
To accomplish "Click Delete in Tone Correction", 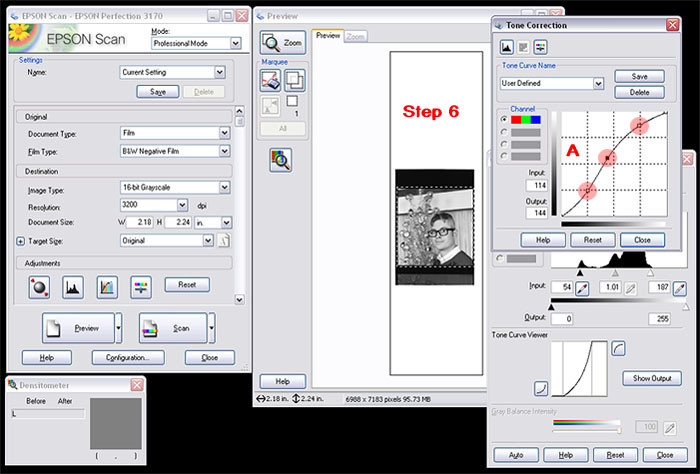I will 639,92.
